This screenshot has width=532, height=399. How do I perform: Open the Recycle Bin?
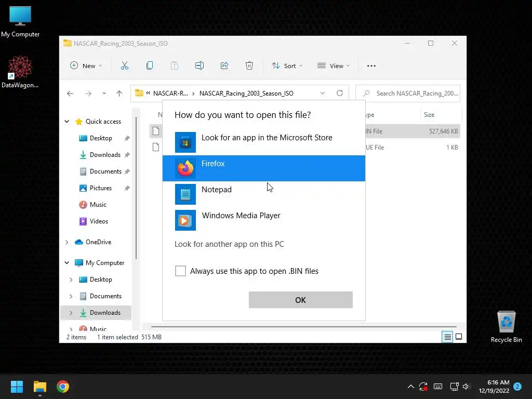pos(506,327)
